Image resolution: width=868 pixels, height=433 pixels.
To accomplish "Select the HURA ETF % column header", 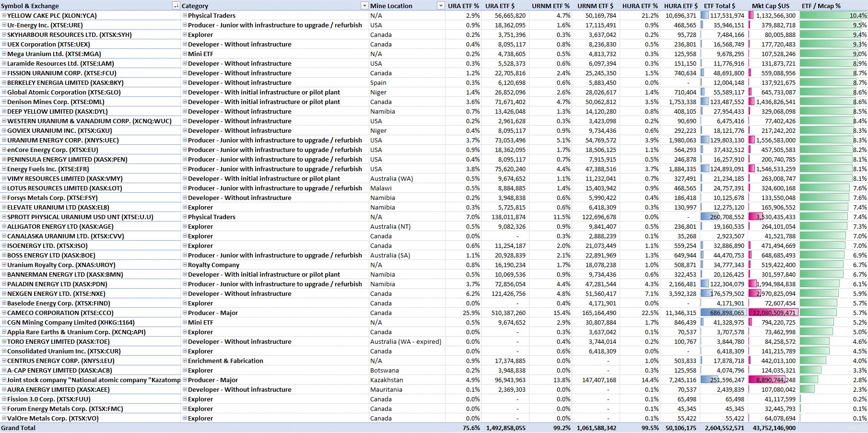I will pos(640,6).
